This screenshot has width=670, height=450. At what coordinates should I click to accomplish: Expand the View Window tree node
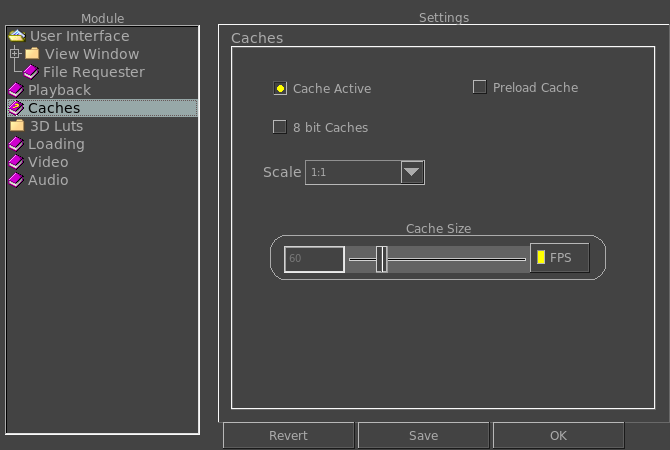tap(15, 53)
